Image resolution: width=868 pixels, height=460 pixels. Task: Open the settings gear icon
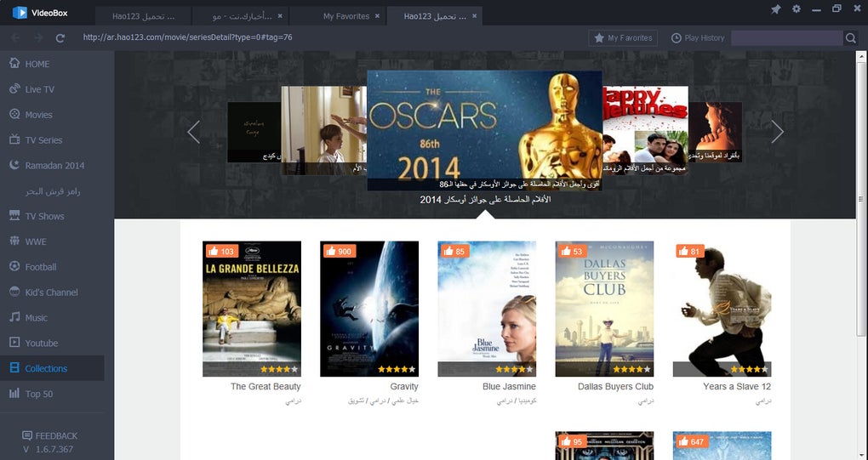pyautogui.click(x=796, y=9)
